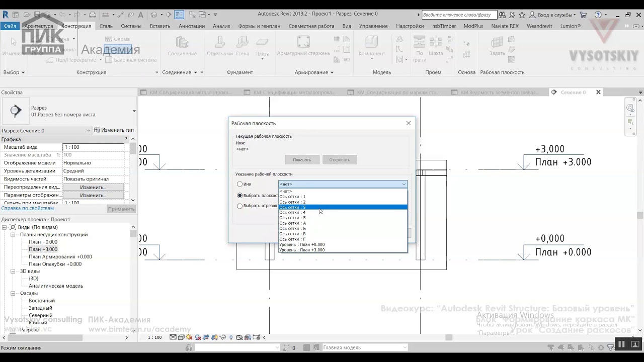Screen dimensions: 644x362
Task: Close the Рабочая плоскость dialog
Action: pos(409,123)
